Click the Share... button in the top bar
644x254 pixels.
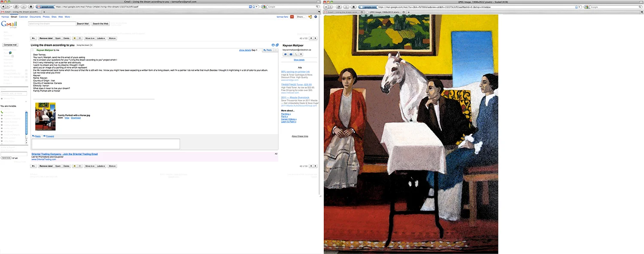pyautogui.click(x=301, y=17)
